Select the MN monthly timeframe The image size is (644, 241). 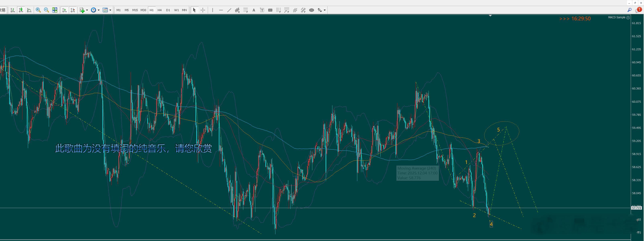(184, 10)
